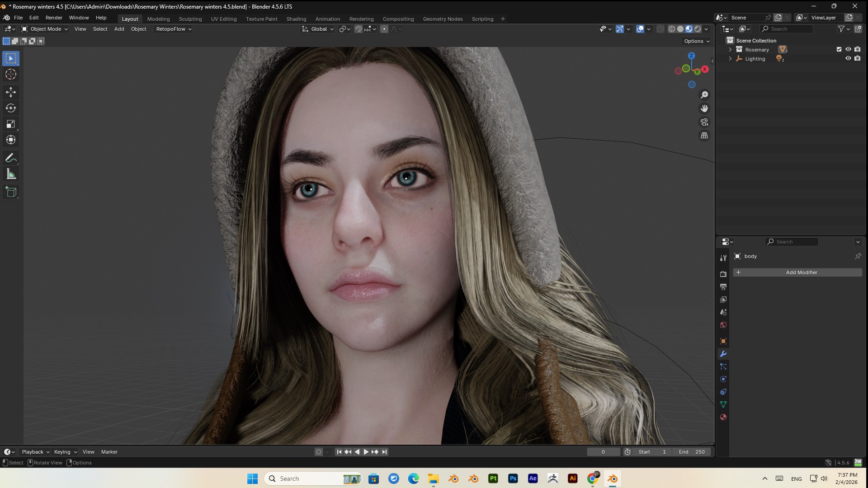Viewport: 868px width, 488px height.
Task: Pin the body properties context
Action: tap(858, 256)
